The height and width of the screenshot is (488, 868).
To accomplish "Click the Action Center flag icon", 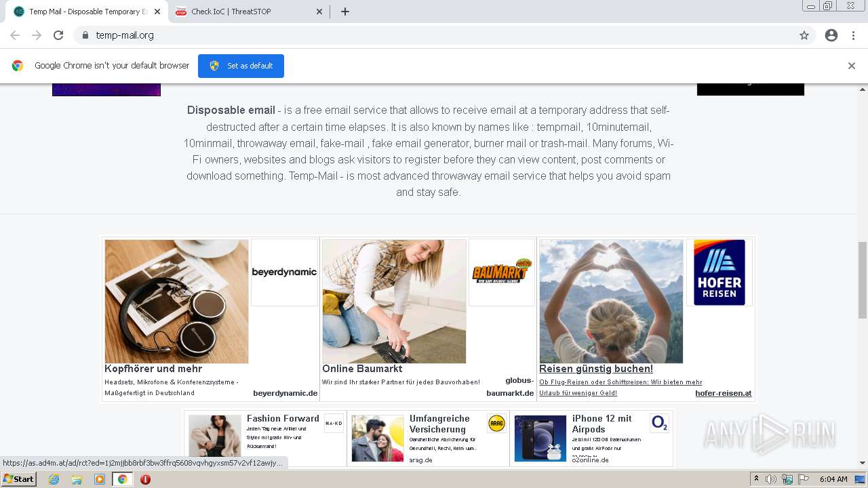I will pyautogui.click(x=804, y=479).
